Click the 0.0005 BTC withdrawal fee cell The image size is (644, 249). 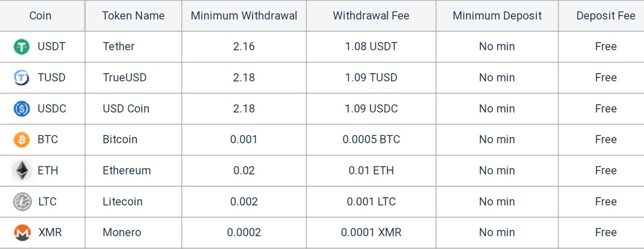[x=371, y=140]
